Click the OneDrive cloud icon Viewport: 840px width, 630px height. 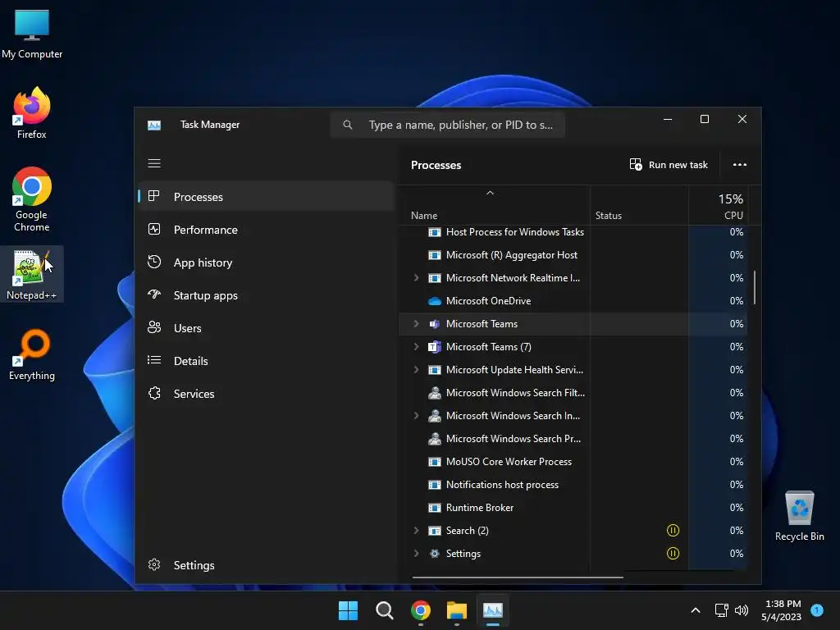click(x=435, y=301)
